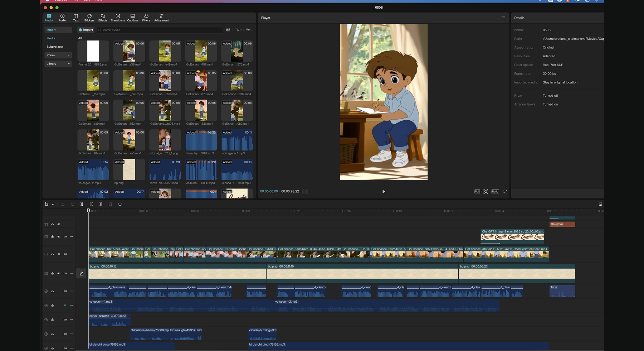Open the Player panel menu
Viewport: 644px width, 351px height.
pyautogui.click(x=503, y=18)
